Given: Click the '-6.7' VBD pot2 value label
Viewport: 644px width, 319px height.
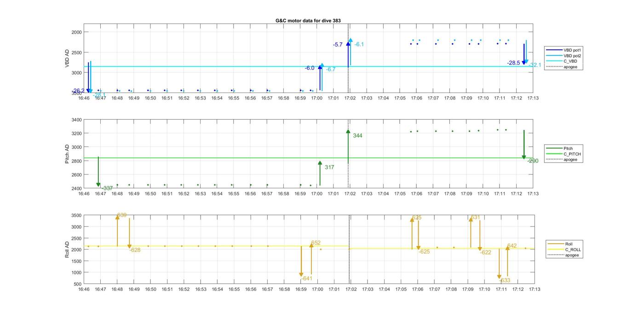Looking at the screenshot, I should 331,70.
